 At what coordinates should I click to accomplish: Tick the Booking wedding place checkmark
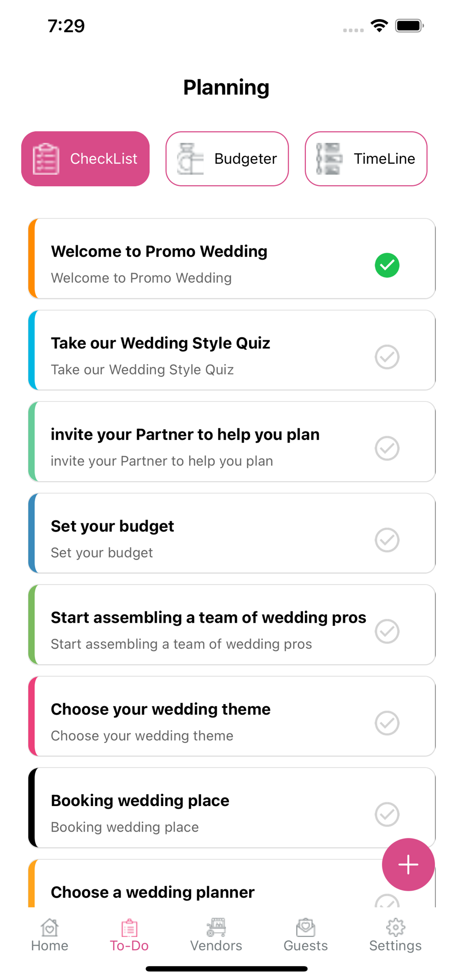coord(387,814)
